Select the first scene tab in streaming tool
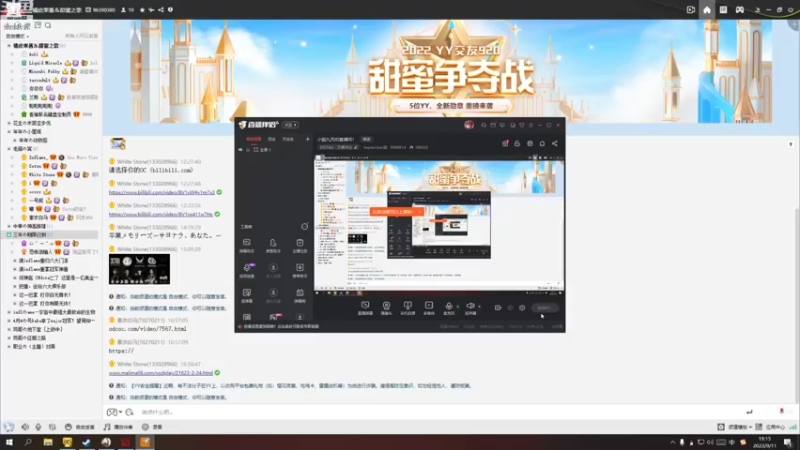The width and height of the screenshot is (800, 450). click(254, 139)
